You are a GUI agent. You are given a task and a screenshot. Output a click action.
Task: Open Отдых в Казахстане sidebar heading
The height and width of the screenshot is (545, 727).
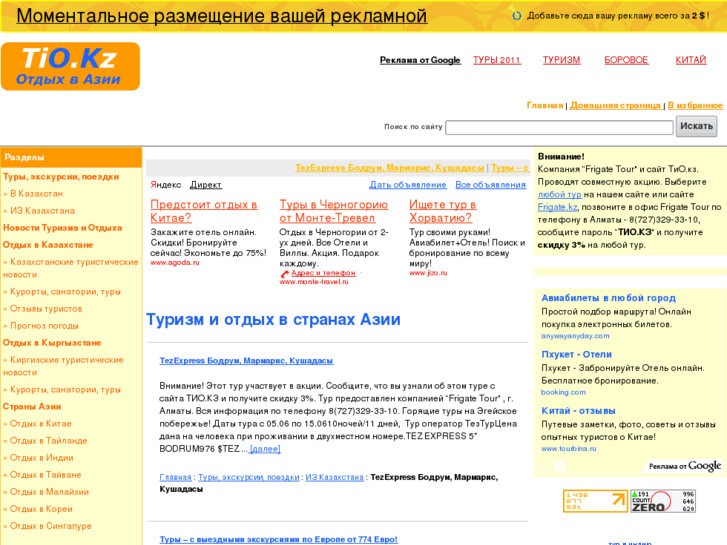coord(48,245)
